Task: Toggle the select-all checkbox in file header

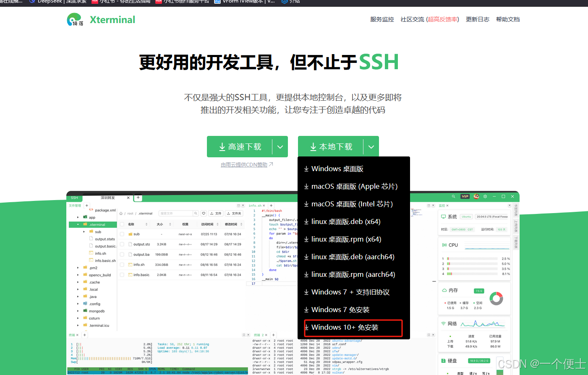Action: pos(122,224)
